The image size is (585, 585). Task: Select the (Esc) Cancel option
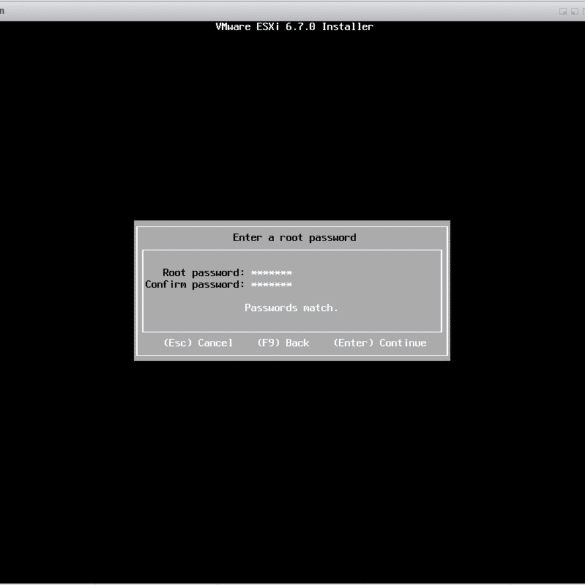point(198,343)
